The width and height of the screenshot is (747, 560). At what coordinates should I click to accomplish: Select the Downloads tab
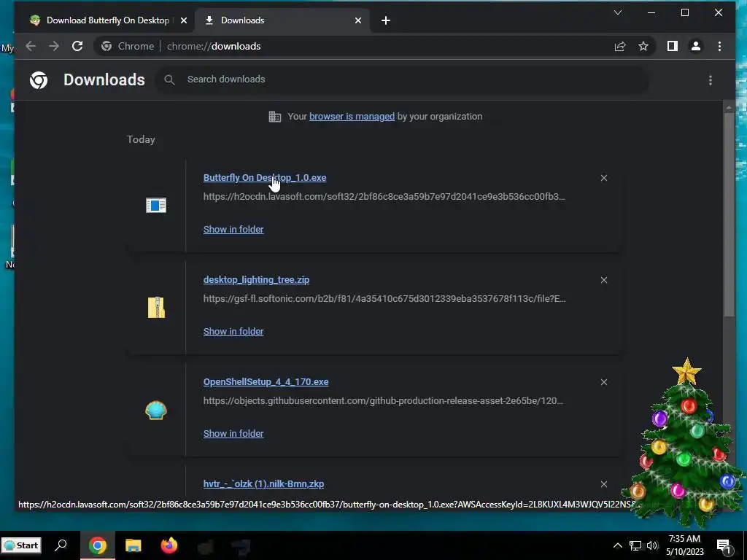tap(283, 20)
